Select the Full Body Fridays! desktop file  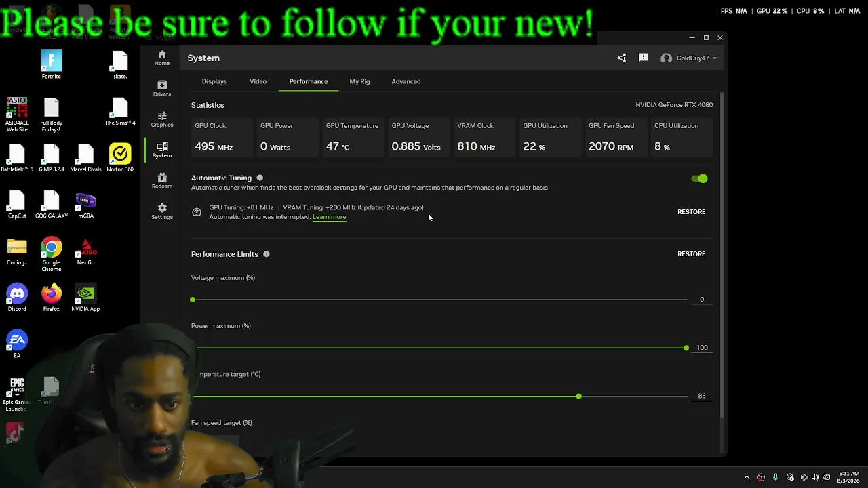click(52, 115)
